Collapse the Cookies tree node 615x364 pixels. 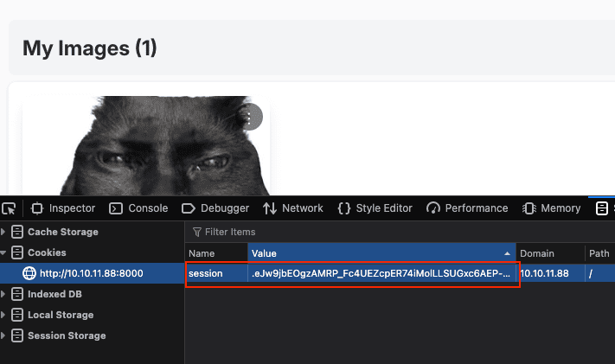coord(4,252)
